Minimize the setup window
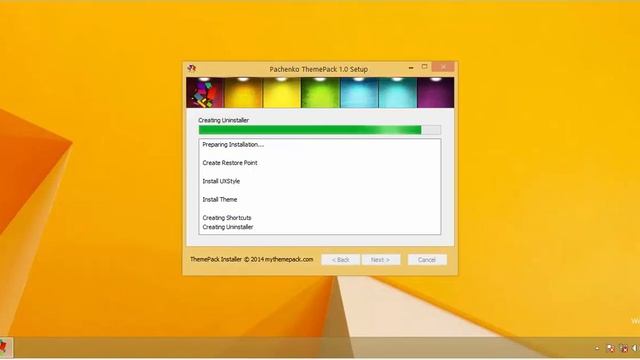Viewport: 640px width, 360px height. point(411,67)
